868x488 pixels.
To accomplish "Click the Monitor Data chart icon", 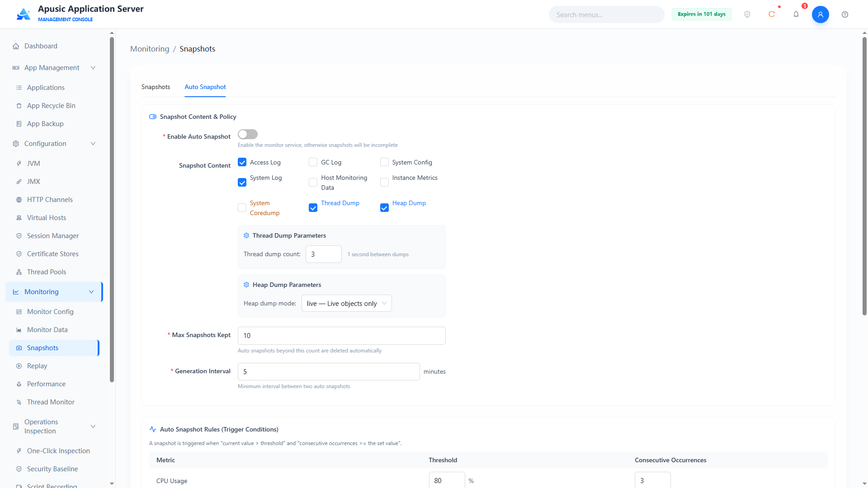I will coord(19,330).
